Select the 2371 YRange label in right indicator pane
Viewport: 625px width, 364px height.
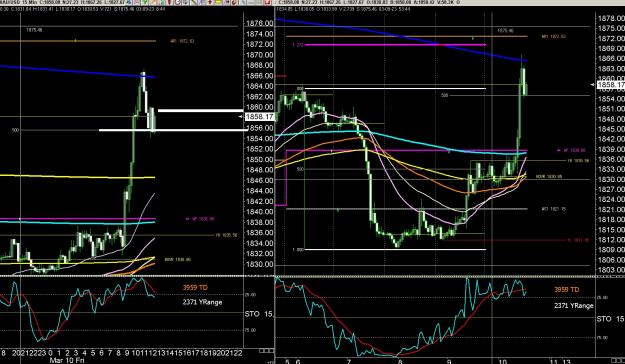pyautogui.click(x=574, y=305)
